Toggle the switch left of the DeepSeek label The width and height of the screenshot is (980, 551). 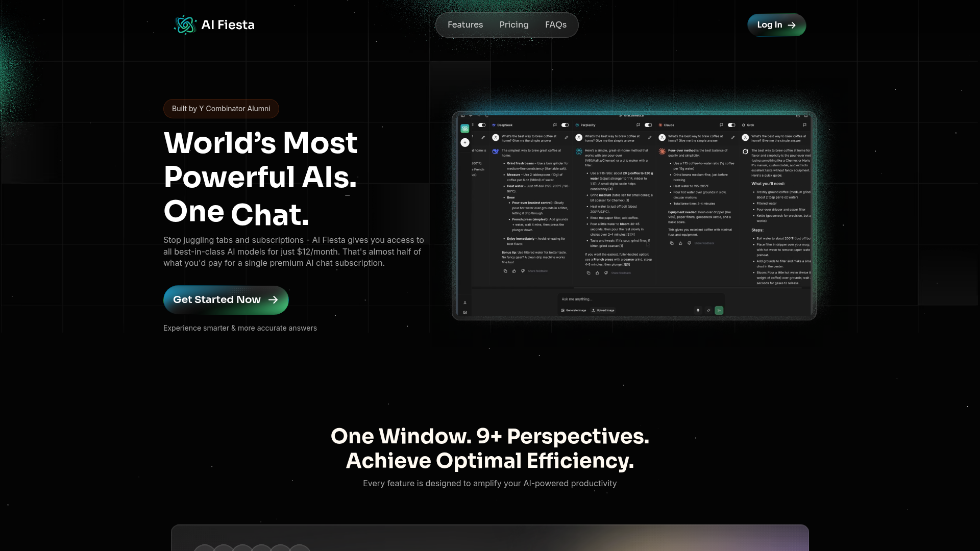482,125
